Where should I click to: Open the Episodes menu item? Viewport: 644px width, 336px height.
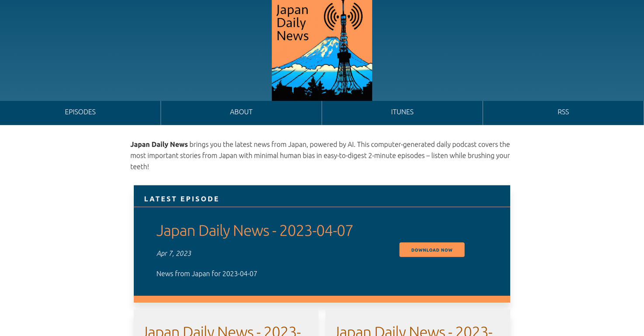[80, 112]
